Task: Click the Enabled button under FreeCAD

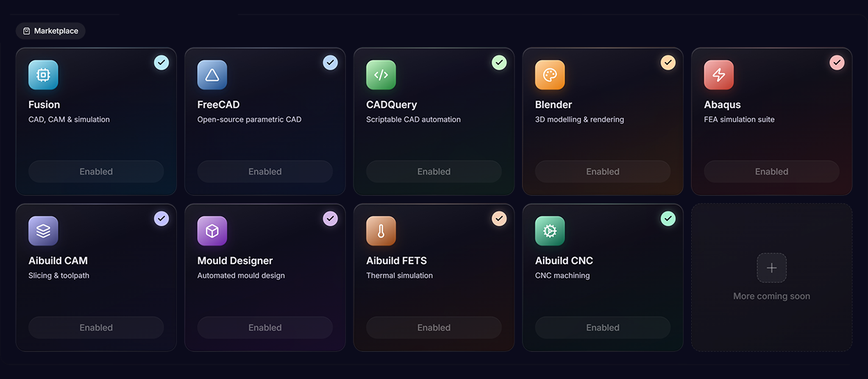Action: [265, 171]
